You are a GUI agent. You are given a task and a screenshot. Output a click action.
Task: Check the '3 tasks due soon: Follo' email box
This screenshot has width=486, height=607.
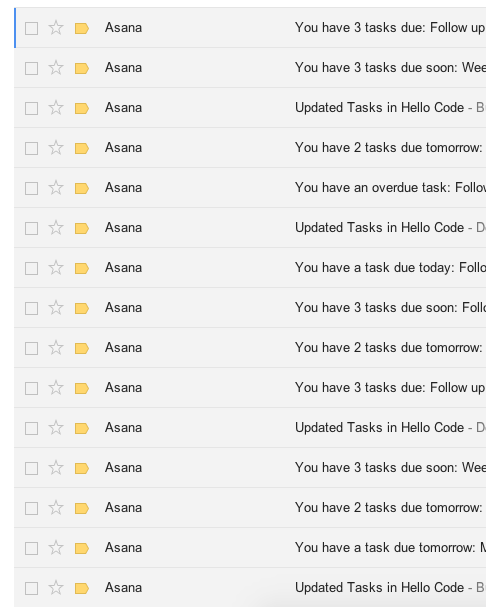pos(31,309)
